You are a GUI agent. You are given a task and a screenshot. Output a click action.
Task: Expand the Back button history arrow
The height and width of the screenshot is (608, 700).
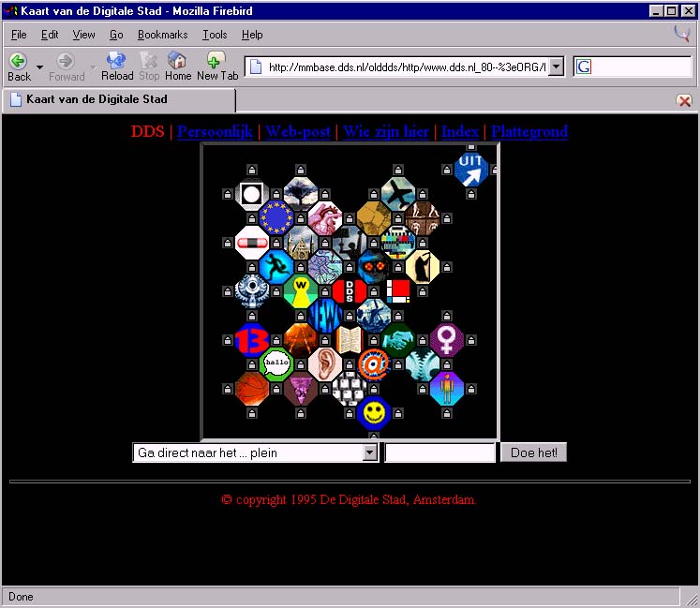pyautogui.click(x=39, y=67)
